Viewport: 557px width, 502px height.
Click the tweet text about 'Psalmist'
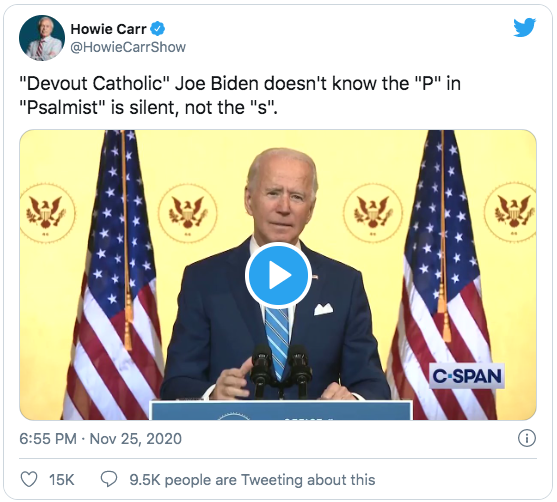pos(240,95)
